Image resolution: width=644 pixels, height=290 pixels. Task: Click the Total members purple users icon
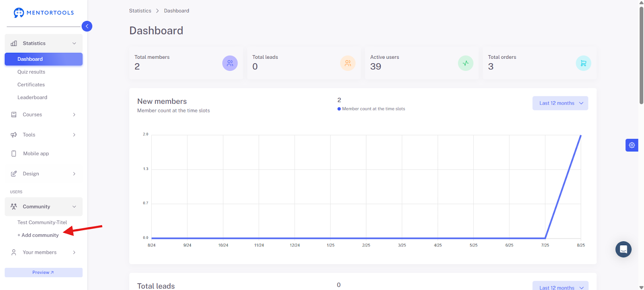coord(230,63)
